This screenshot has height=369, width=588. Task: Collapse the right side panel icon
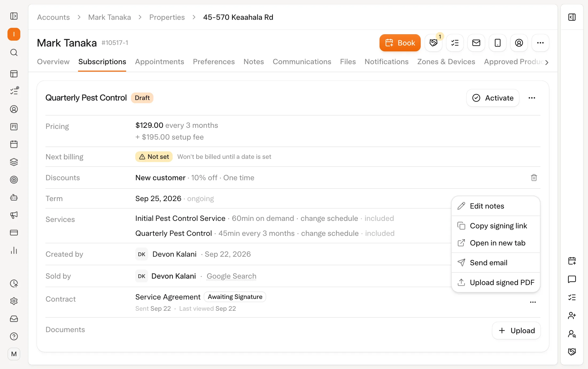pyautogui.click(x=572, y=17)
